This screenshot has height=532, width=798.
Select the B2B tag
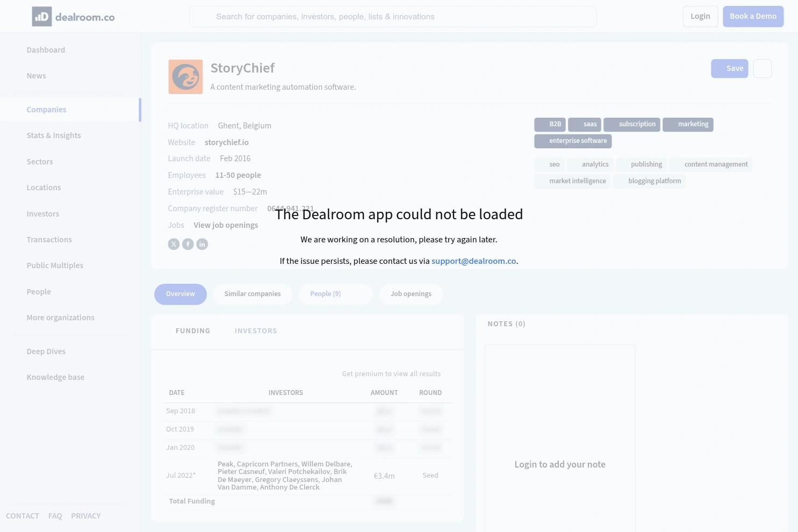tap(550, 124)
